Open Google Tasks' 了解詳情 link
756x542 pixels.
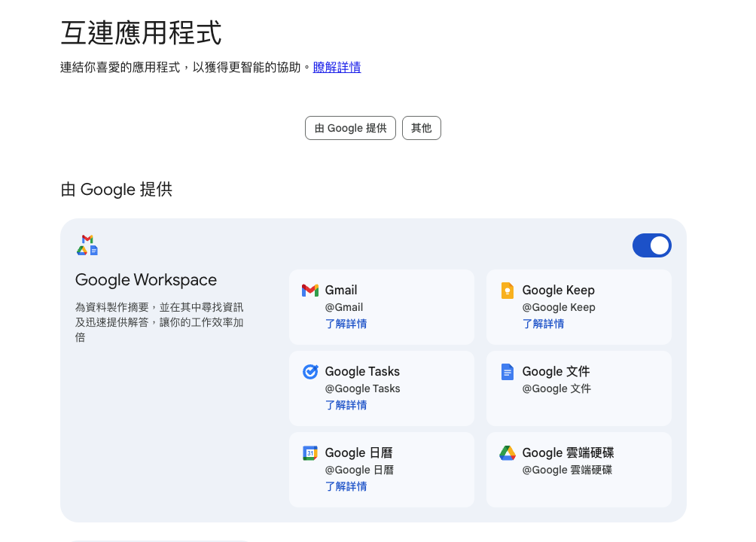(x=346, y=405)
